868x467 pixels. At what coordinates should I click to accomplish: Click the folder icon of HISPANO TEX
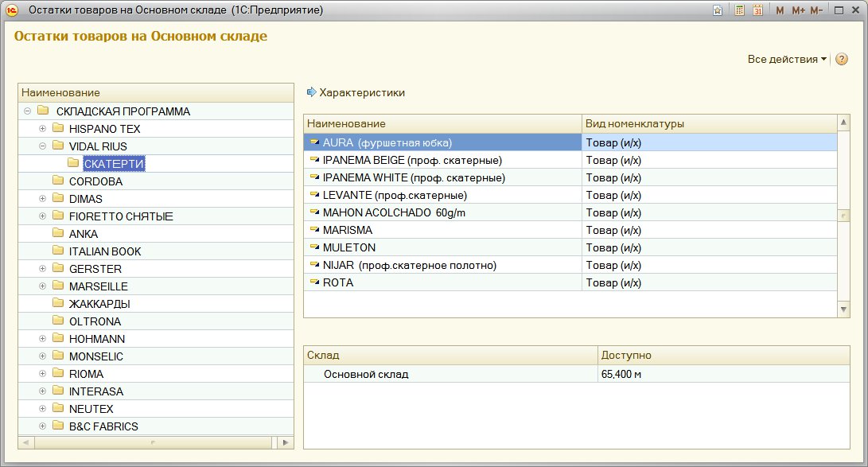coord(58,128)
